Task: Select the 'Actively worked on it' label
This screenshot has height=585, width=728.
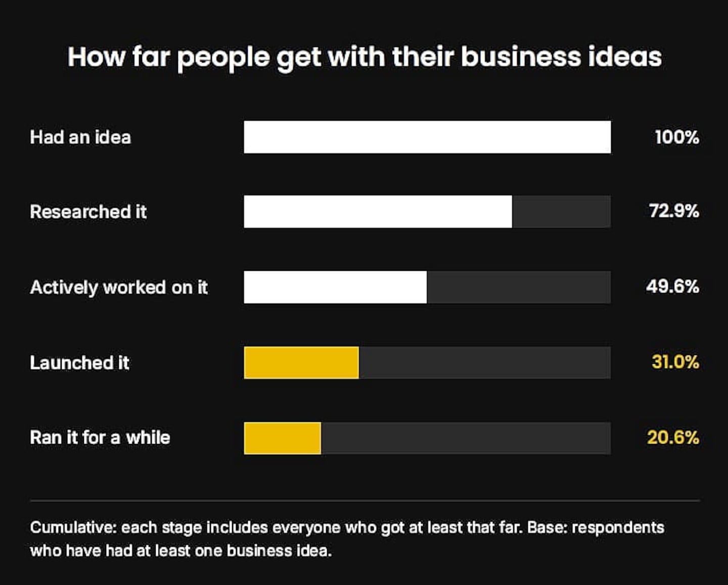Action: click(119, 287)
